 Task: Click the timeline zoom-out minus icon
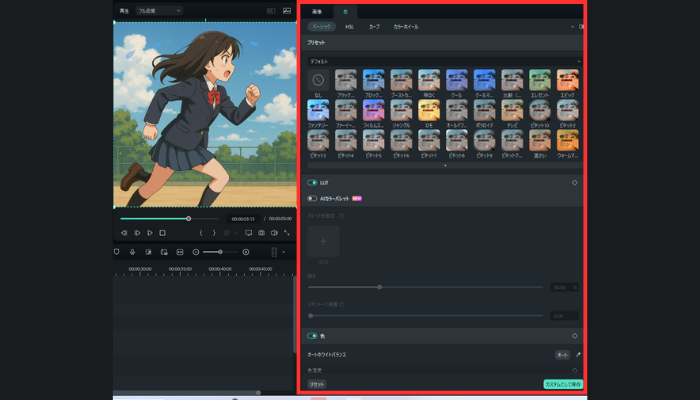pos(196,252)
